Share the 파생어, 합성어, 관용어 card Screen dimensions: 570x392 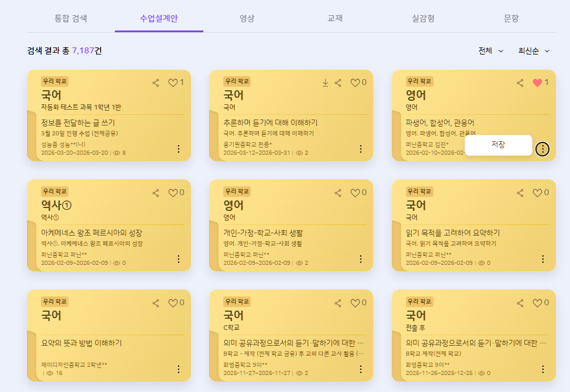[x=520, y=83]
